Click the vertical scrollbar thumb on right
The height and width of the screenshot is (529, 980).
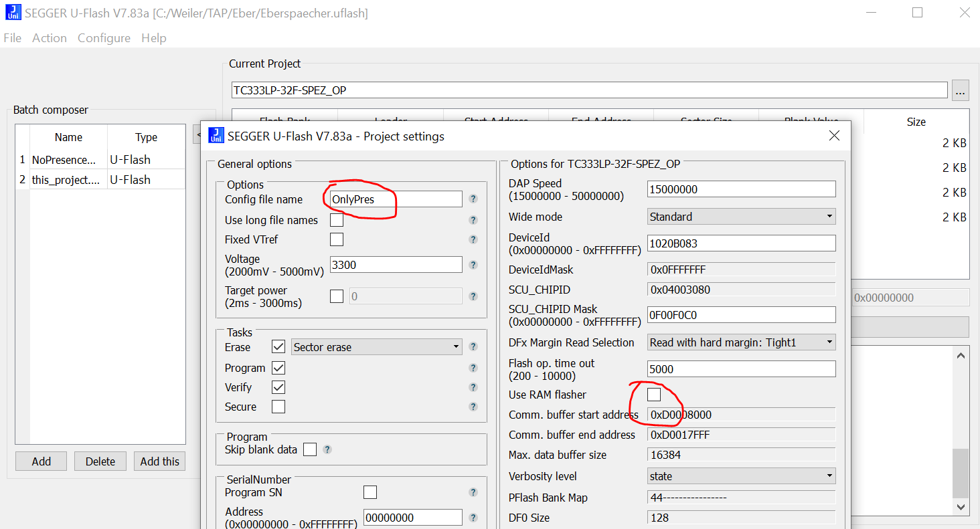coord(961,473)
